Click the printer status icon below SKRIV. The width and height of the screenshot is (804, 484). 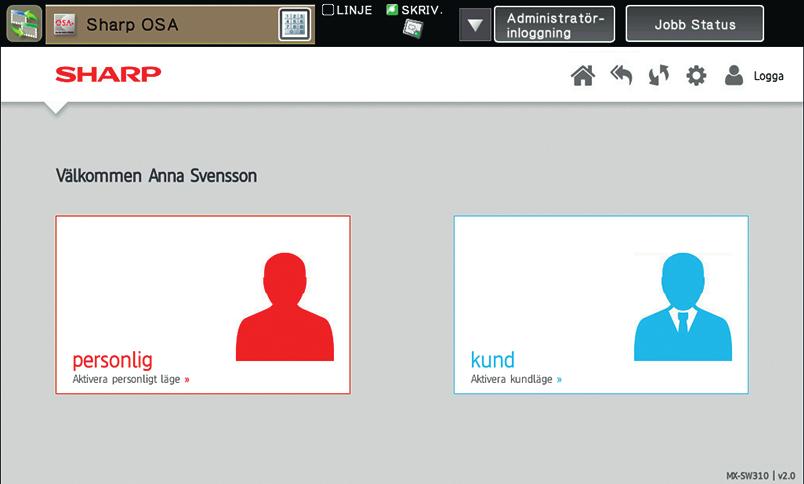[x=413, y=29]
